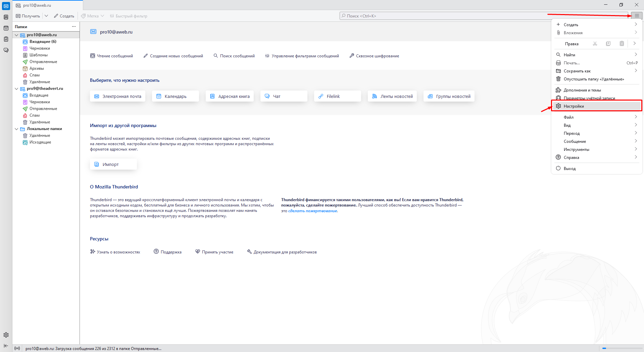Expand arrow at end of Правка row

[635, 44]
